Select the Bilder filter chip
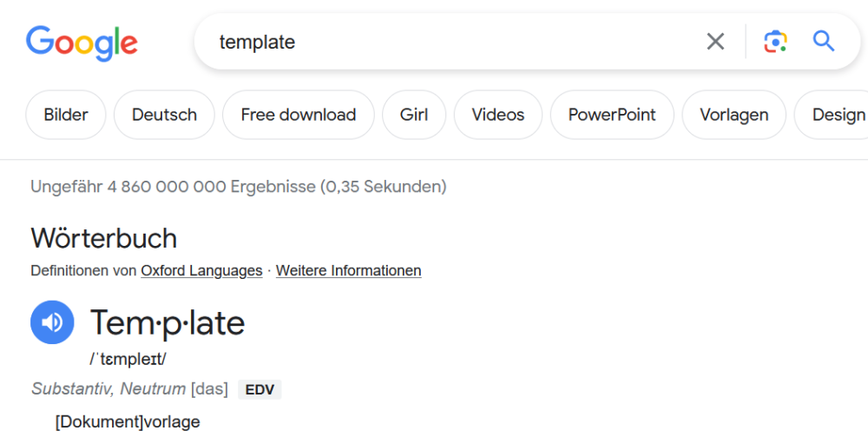The image size is (868, 444). [x=66, y=115]
